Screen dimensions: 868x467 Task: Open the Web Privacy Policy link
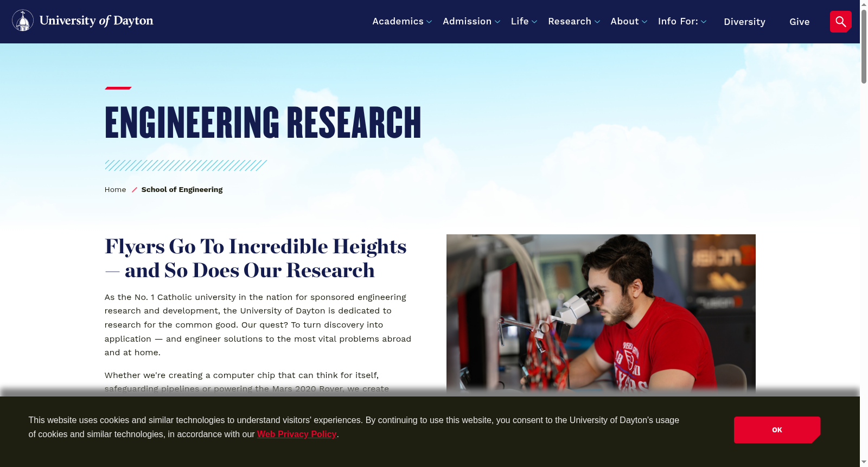[297, 434]
